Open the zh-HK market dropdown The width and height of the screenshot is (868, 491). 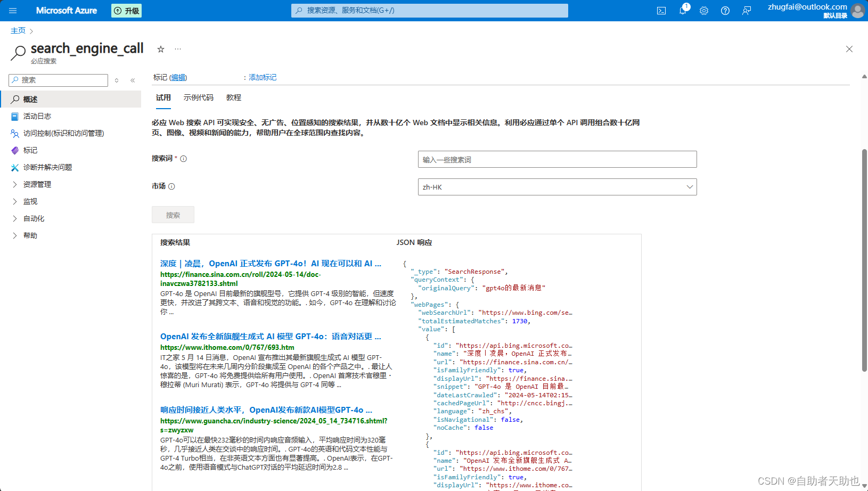557,187
